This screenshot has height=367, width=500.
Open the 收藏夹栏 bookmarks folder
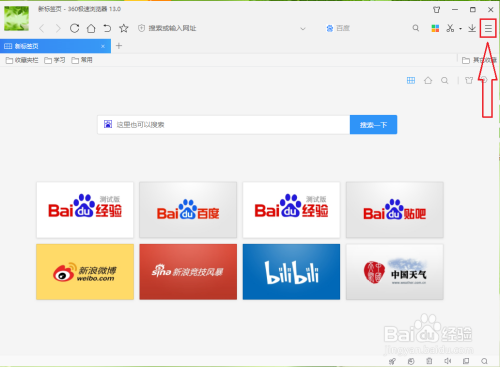coord(22,60)
